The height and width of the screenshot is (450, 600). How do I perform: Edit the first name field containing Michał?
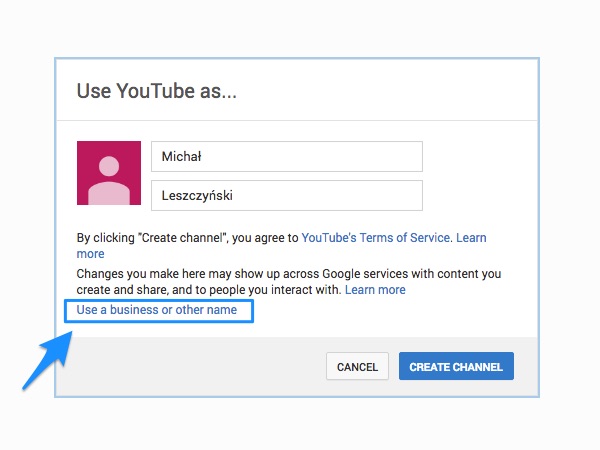click(x=287, y=157)
